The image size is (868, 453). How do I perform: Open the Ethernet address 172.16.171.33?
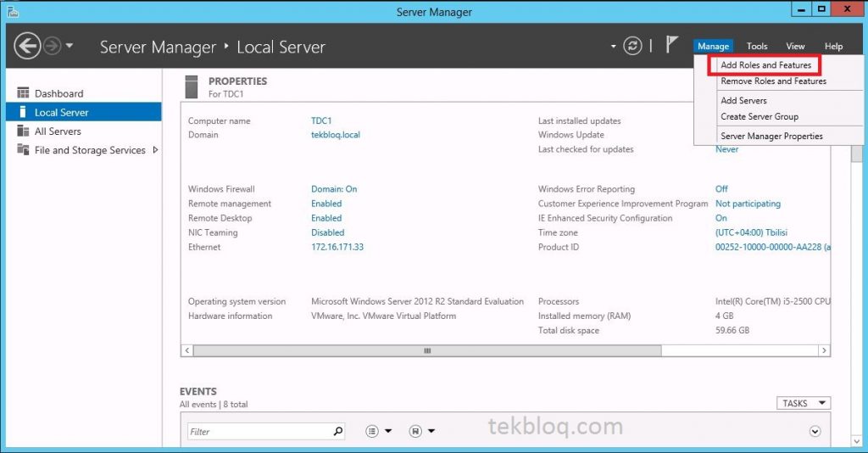click(337, 247)
